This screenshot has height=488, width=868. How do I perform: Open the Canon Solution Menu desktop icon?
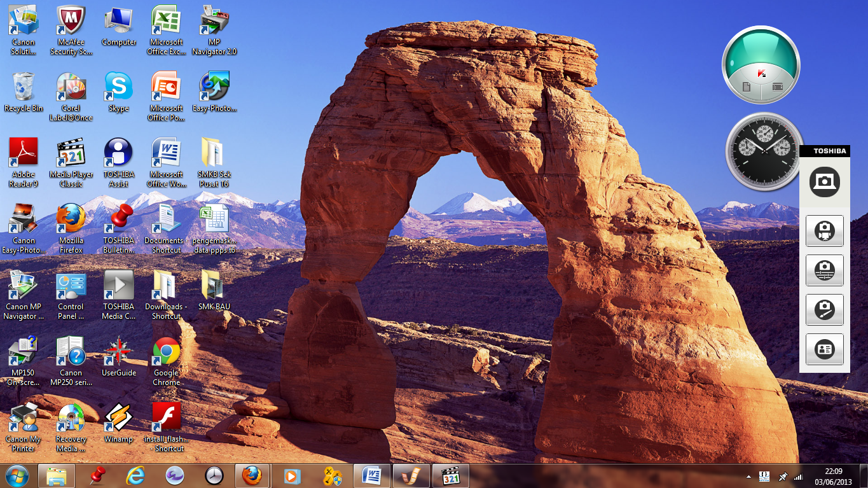[24, 30]
